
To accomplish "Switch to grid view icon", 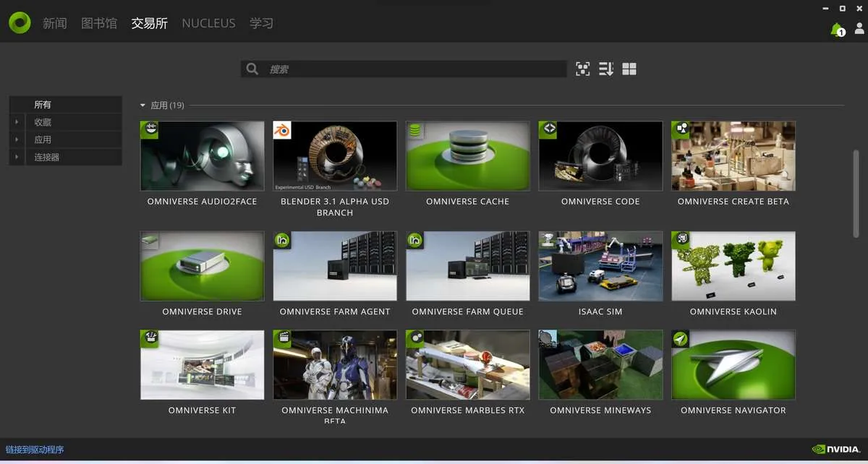I will coord(629,69).
